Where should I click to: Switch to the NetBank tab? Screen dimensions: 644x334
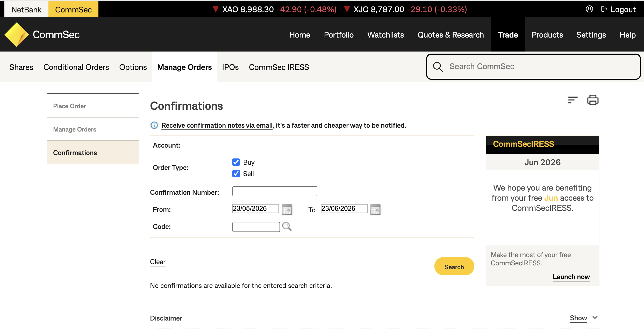click(x=26, y=9)
